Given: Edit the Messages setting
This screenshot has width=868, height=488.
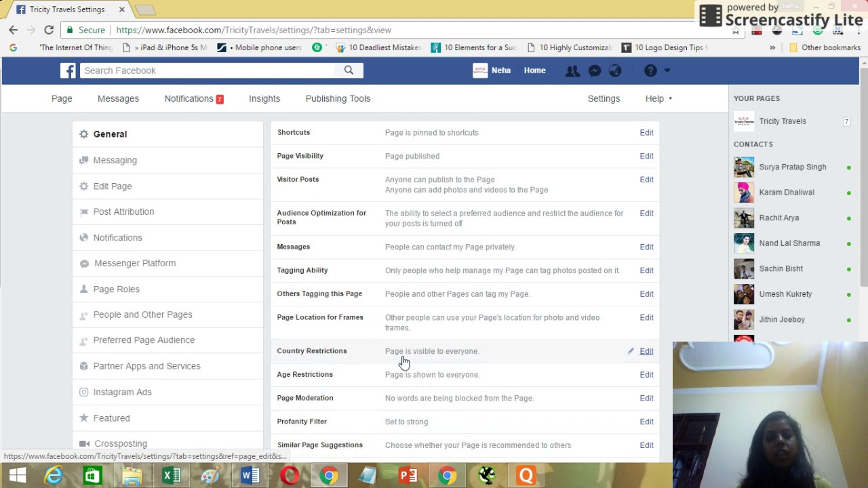Looking at the screenshot, I should click(646, 247).
